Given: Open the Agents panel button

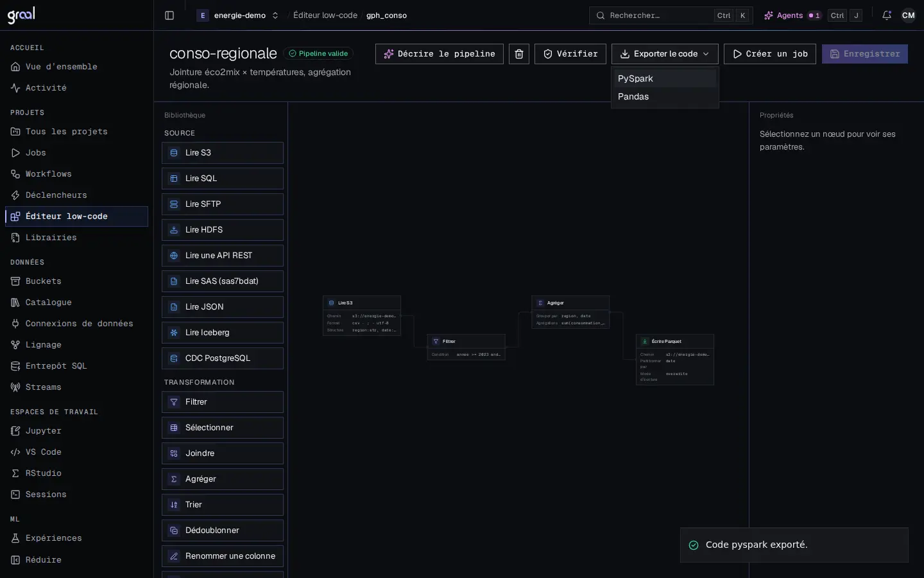Looking at the screenshot, I should [792, 15].
